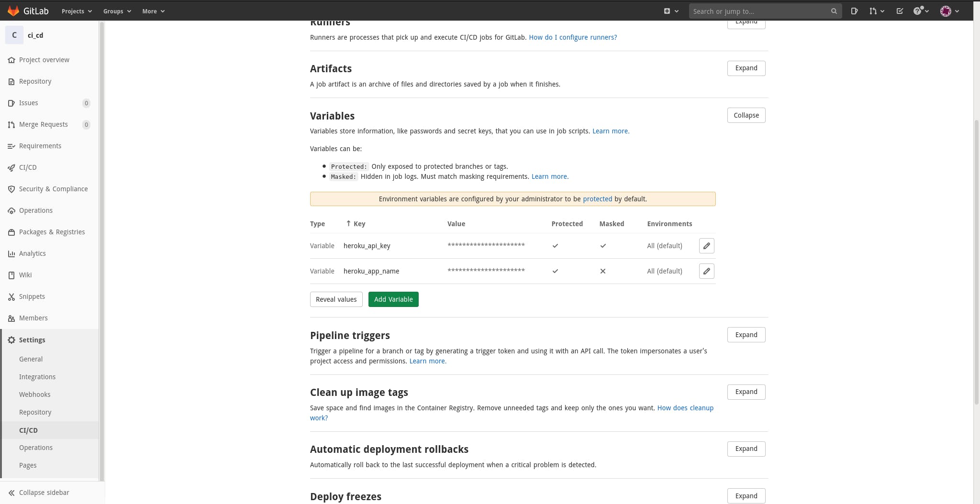Image resolution: width=980 pixels, height=504 pixels.
Task: Open the Projects dropdown menu
Action: pos(77,11)
